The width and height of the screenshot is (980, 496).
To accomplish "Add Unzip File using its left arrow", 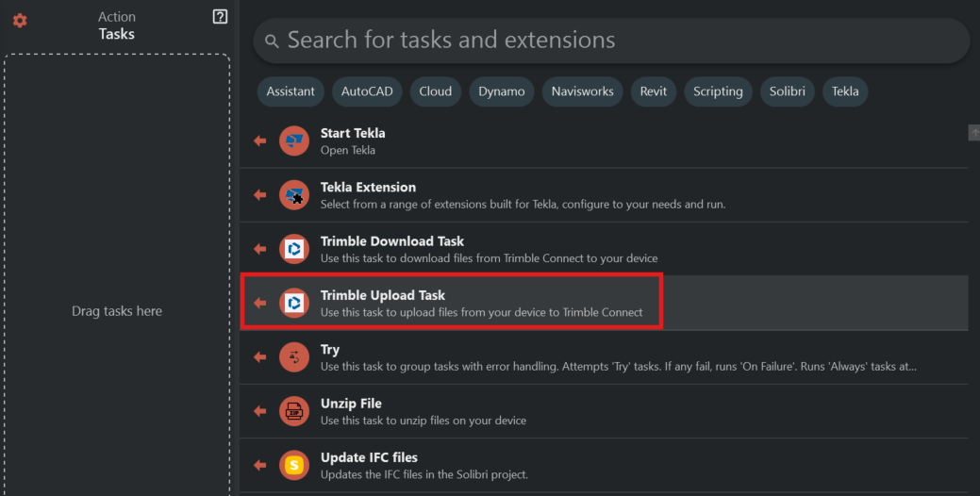I will coord(260,410).
